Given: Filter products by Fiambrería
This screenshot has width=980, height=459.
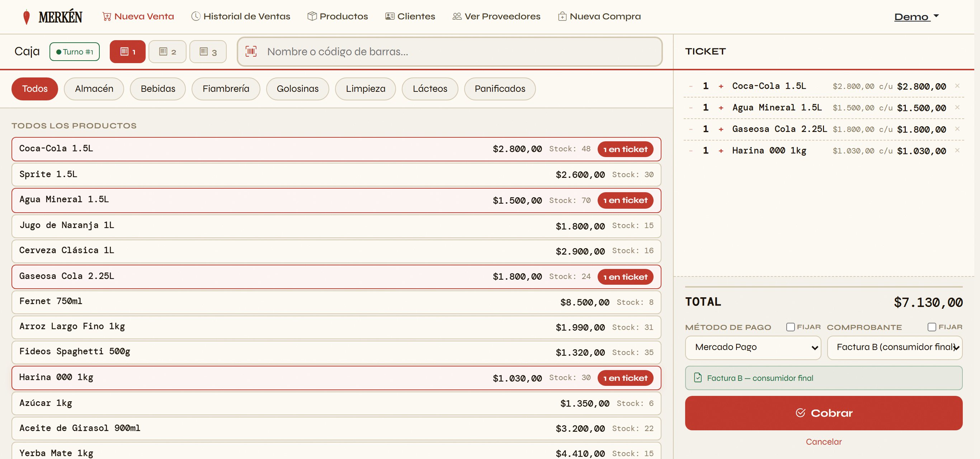Looking at the screenshot, I should [x=226, y=89].
